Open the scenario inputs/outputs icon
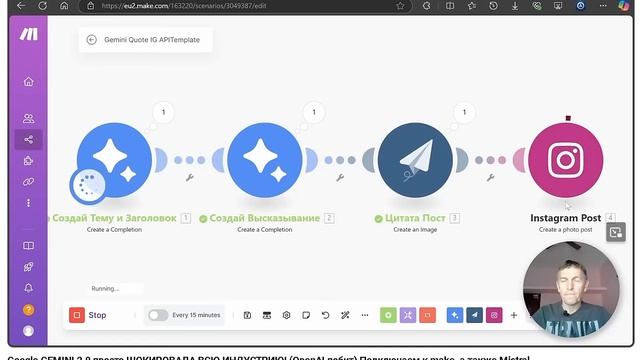 (267, 315)
